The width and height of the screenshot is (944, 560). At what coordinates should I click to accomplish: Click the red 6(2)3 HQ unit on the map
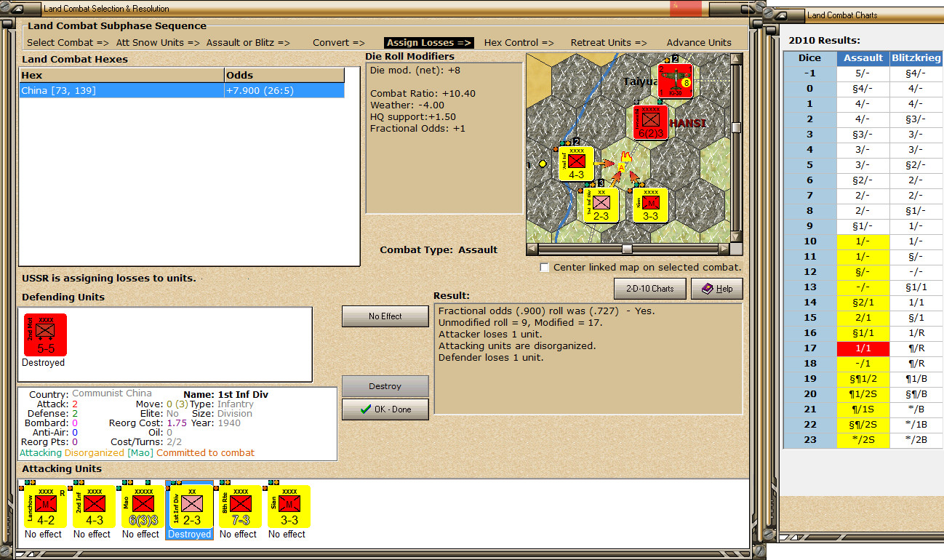650,122
